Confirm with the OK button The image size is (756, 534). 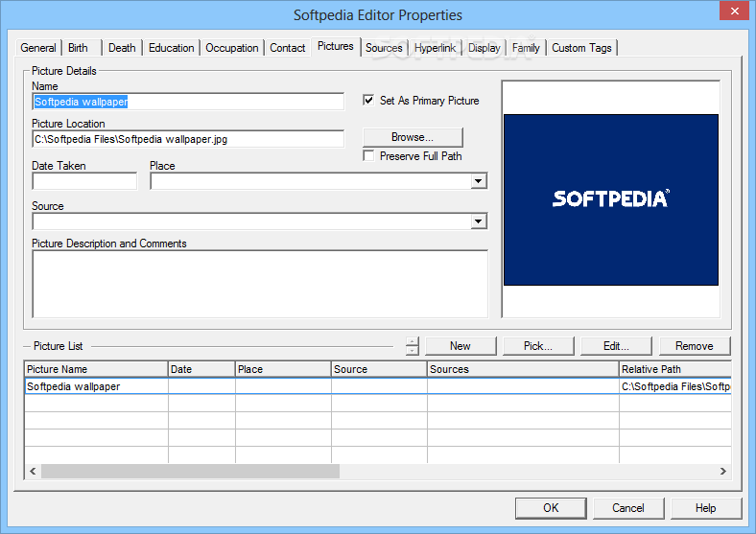pos(551,508)
